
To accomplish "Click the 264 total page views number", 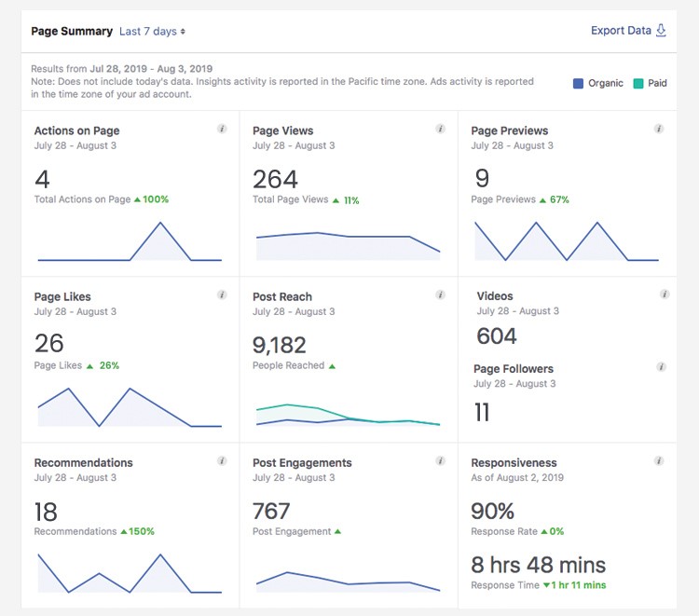I will 275,180.
